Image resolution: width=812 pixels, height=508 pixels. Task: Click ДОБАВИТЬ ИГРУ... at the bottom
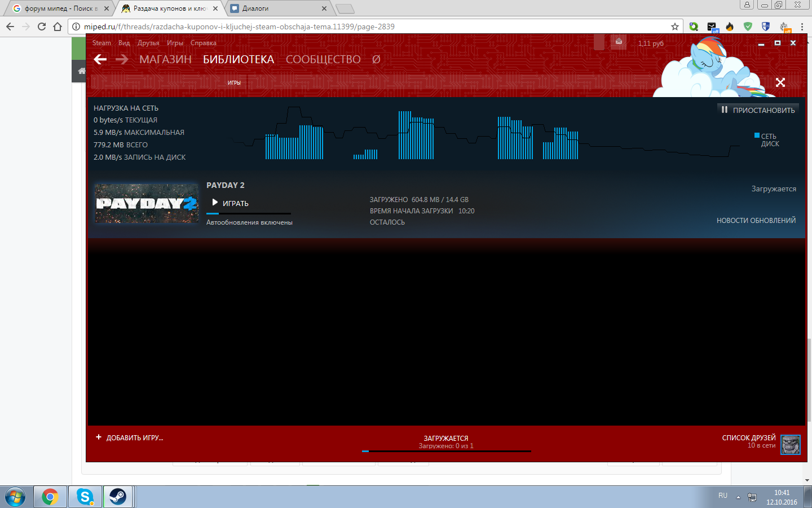[135, 437]
